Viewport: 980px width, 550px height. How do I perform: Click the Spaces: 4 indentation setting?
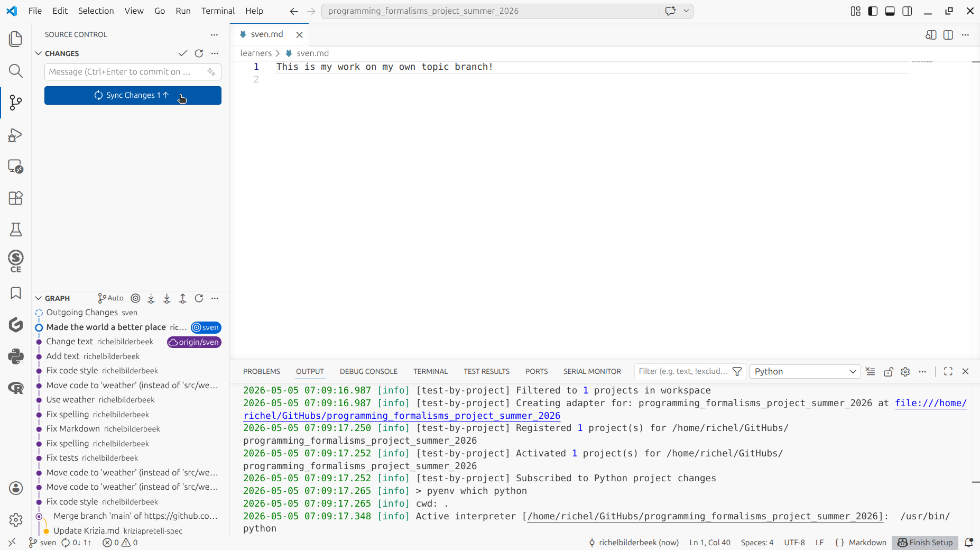point(757,543)
